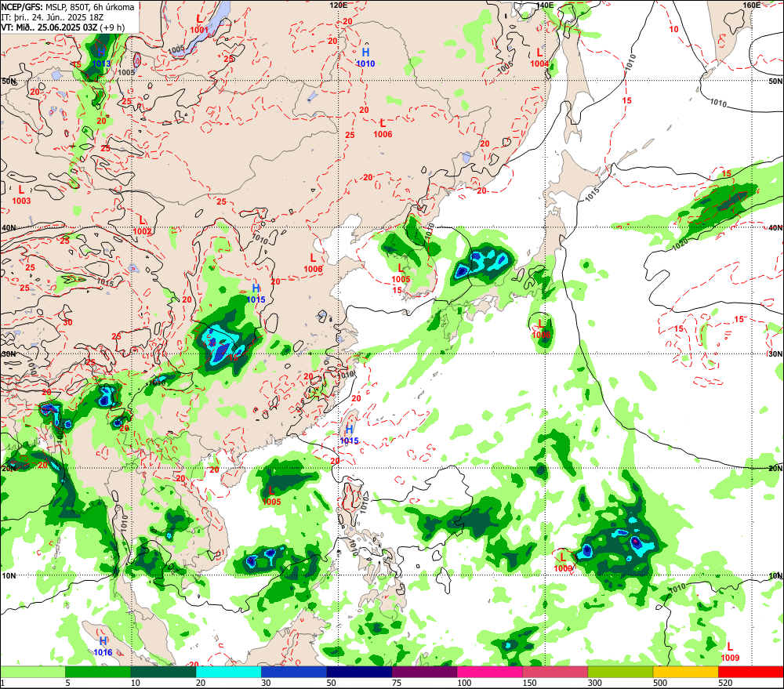Click the L 1003 low pressure label
This screenshot has width=784, height=689.
pyautogui.click(x=21, y=195)
